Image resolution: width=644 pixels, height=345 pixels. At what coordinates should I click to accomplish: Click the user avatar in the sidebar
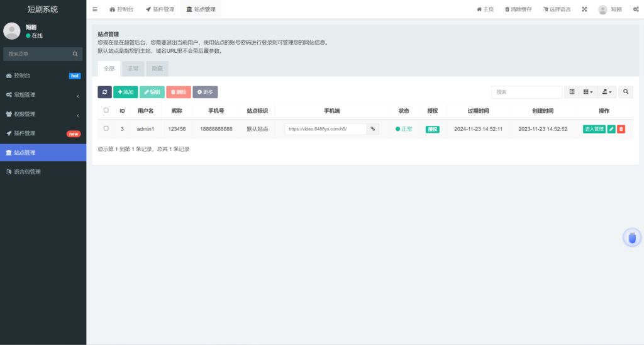point(12,31)
